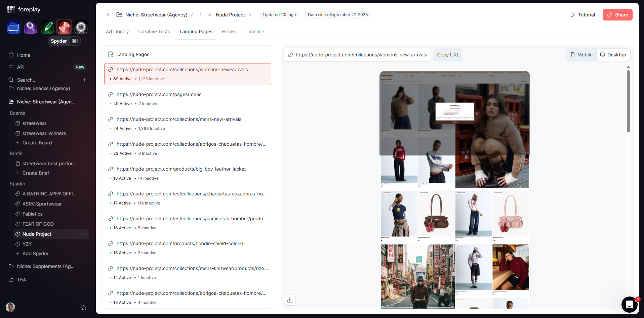Screen dimensions: 644x318
Task: Open the foreplay grid logo
Action: click(x=11, y=9)
